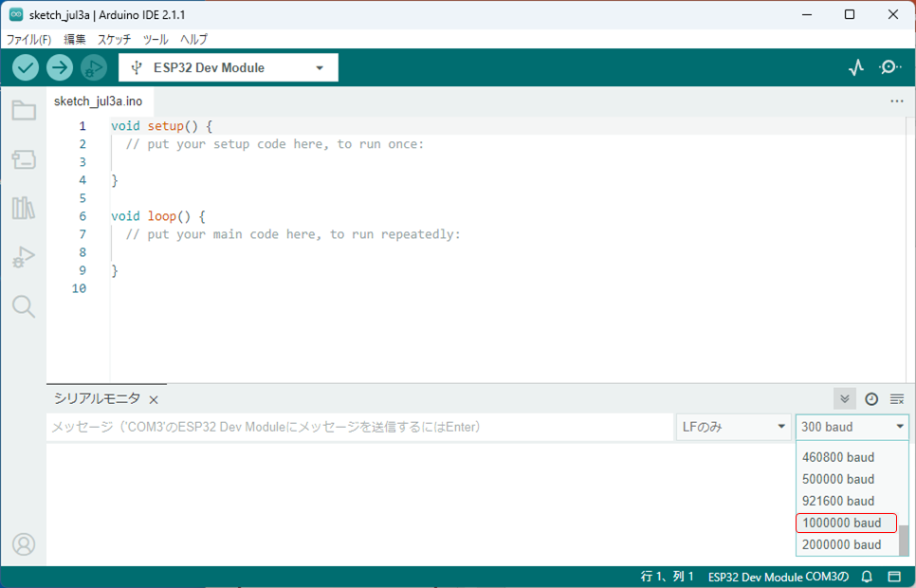Image resolution: width=916 pixels, height=588 pixels.
Task: Open the Library Manager in sidebar
Action: coord(24,208)
